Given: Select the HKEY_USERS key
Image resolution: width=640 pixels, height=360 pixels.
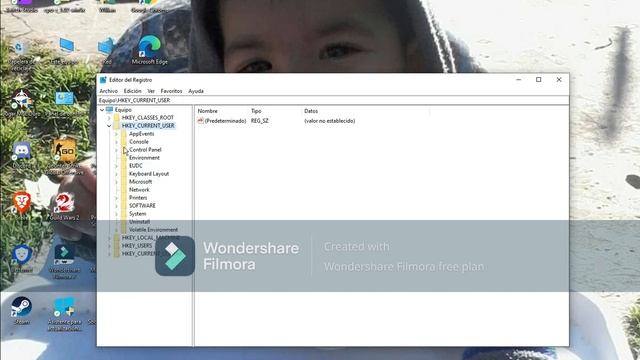Looking at the screenshot, I should (x=137, y=246).
